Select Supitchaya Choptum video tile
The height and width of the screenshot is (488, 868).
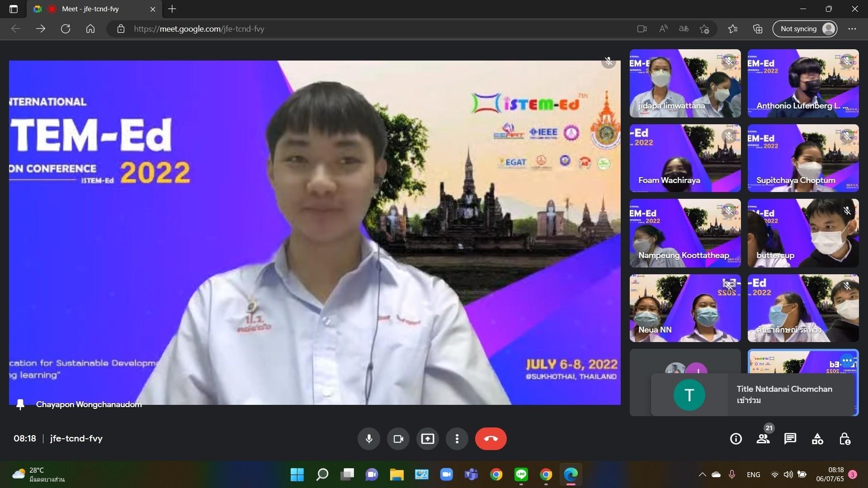803,158
